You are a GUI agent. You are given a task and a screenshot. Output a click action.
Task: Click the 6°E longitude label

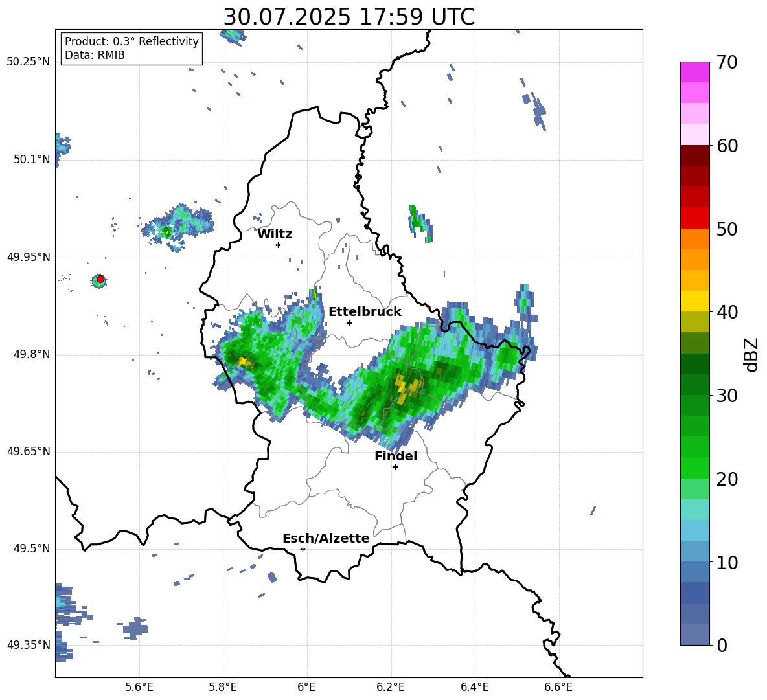306,687
